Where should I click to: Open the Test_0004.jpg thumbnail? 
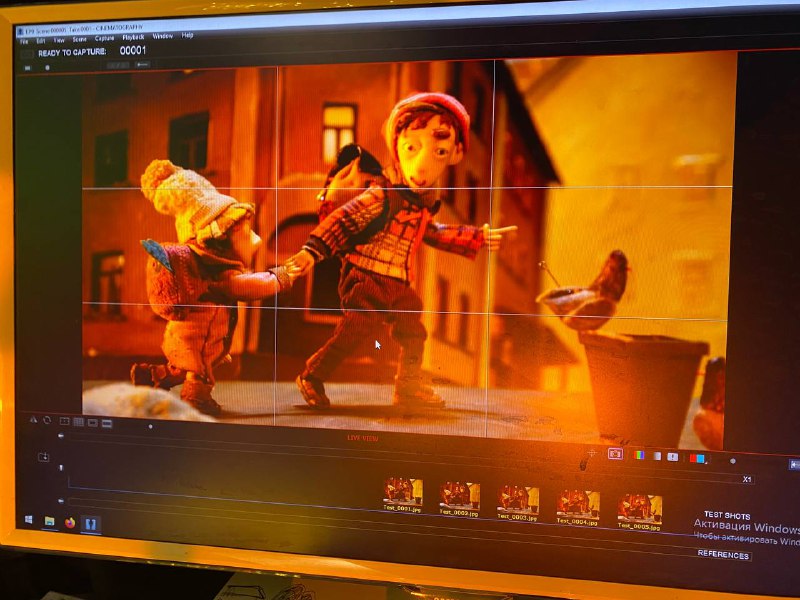[578, 507]
